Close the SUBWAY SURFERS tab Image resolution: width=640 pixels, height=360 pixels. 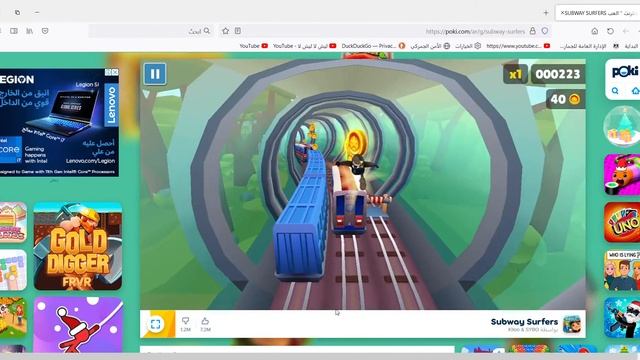click(562, 13)
